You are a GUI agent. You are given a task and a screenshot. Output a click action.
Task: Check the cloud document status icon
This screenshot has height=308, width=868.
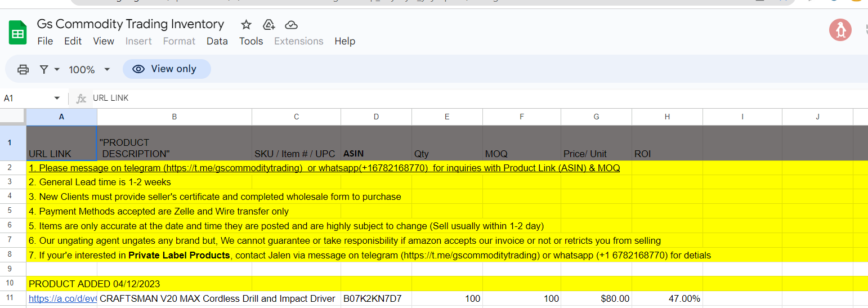[291, 24]
